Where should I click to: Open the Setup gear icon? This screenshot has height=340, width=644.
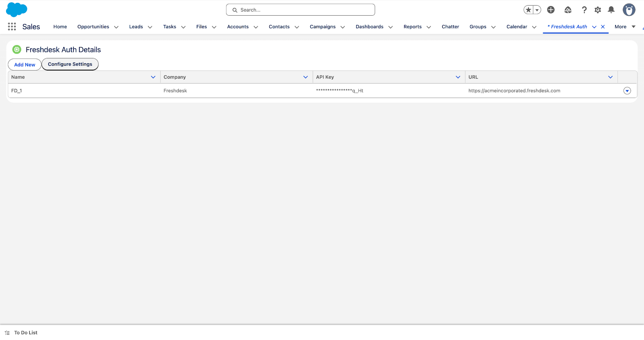(x=598, y=10)
